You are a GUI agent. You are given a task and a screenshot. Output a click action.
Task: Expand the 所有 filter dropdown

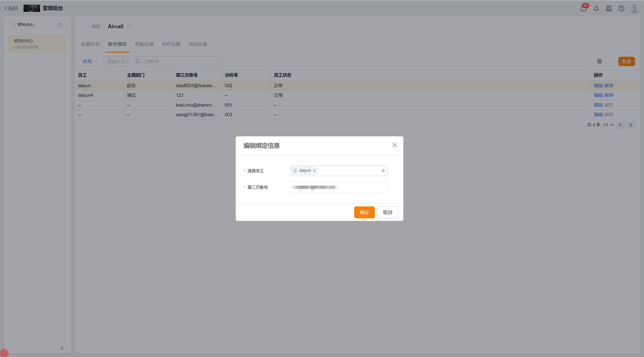(90, 61)
